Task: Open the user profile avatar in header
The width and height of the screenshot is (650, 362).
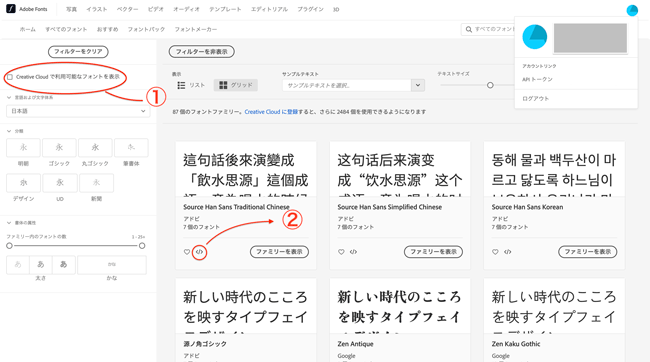Action: (632, 10)
